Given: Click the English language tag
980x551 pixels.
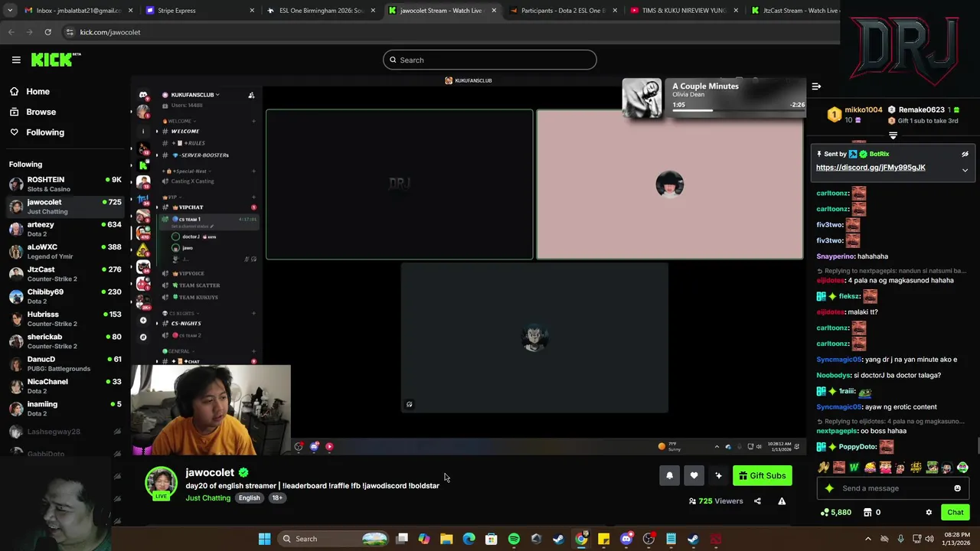Looking at the screenshot, I should coord(249,498).
